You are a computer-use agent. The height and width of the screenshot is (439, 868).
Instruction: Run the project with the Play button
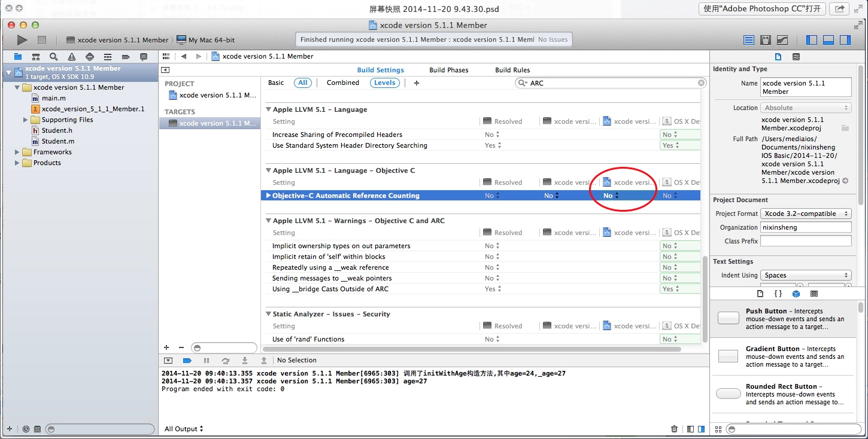22,40
